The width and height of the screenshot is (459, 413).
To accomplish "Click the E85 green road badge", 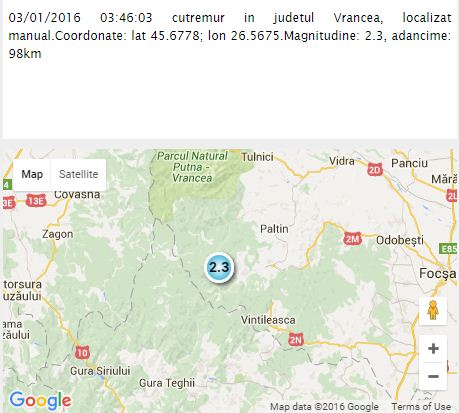I will (x=448, y=249).
